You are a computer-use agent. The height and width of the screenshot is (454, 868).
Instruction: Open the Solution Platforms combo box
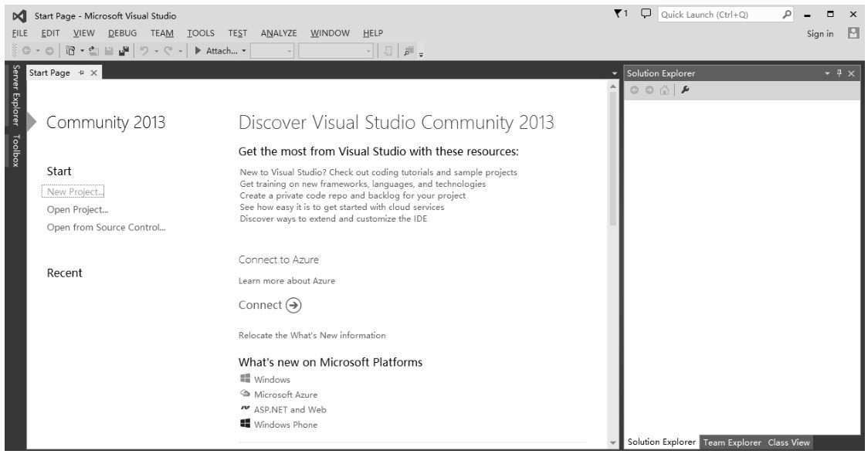tap(335, 51)
